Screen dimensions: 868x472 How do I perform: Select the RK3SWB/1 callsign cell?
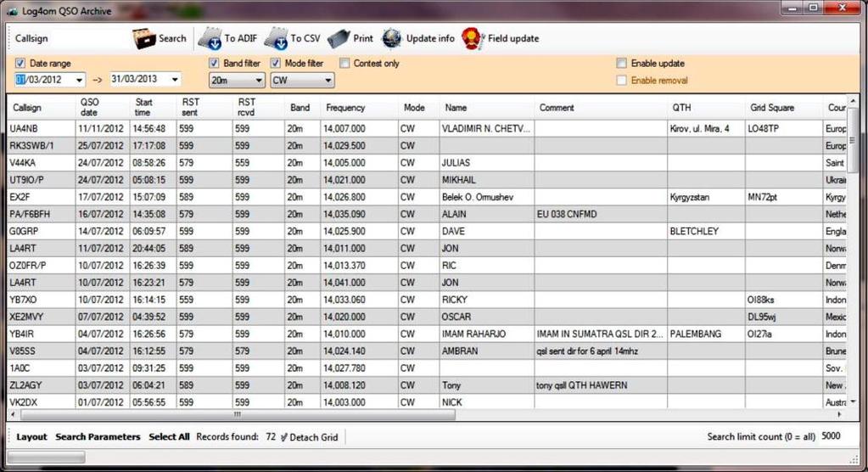42,146
